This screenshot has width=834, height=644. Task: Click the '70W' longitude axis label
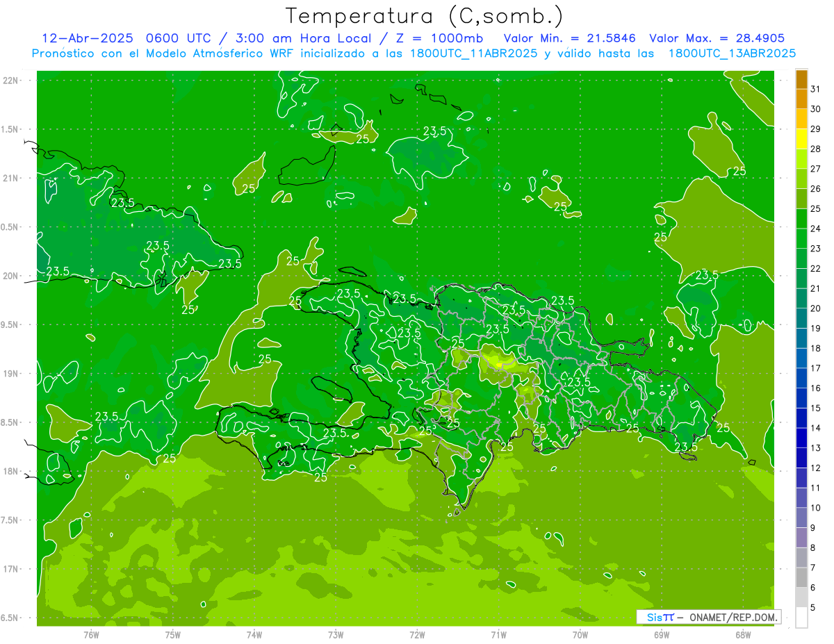click(x=580, y=634)
